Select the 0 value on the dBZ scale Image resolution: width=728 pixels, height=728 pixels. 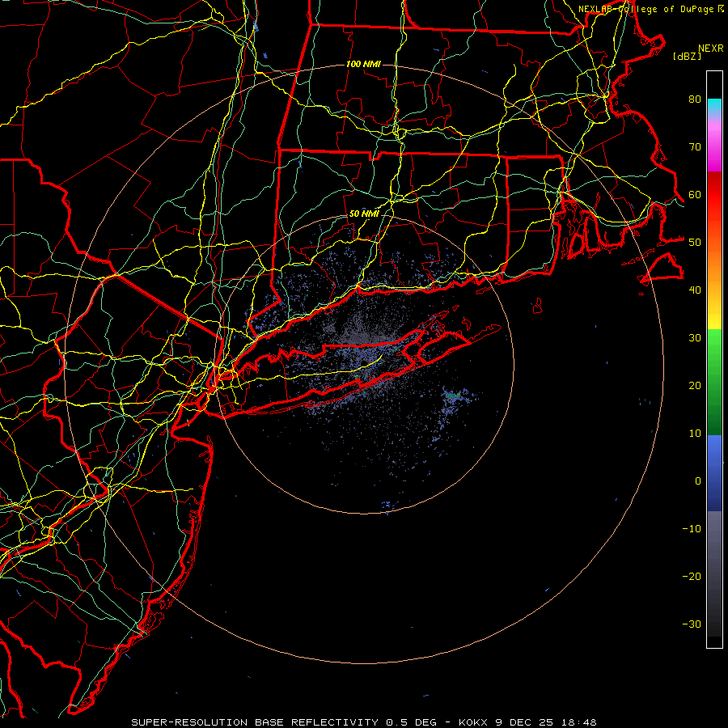698,481
